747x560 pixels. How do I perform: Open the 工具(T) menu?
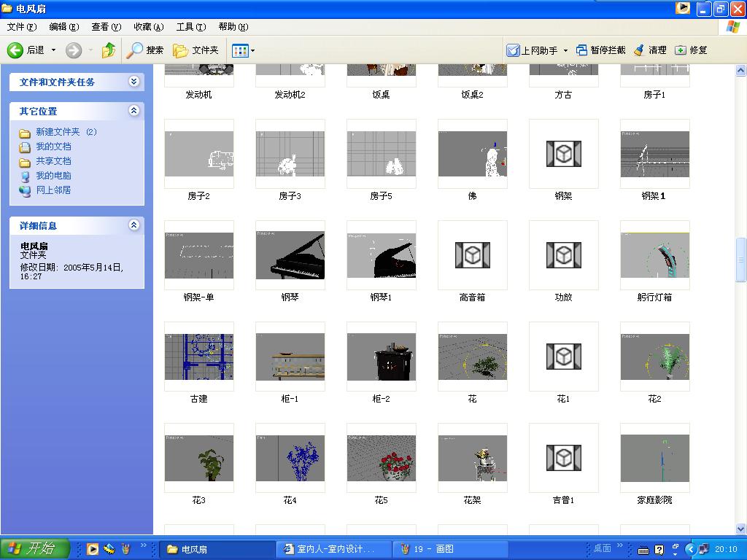(x=191, y=27)
